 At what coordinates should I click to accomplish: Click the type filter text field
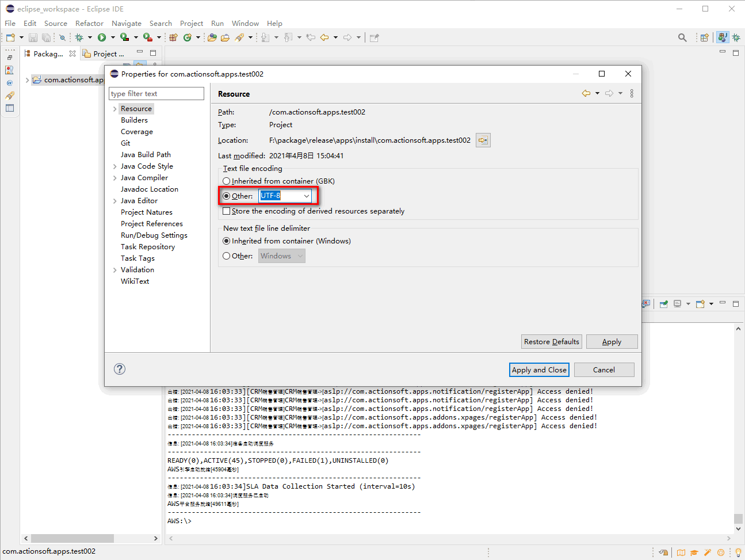[156, 94]
